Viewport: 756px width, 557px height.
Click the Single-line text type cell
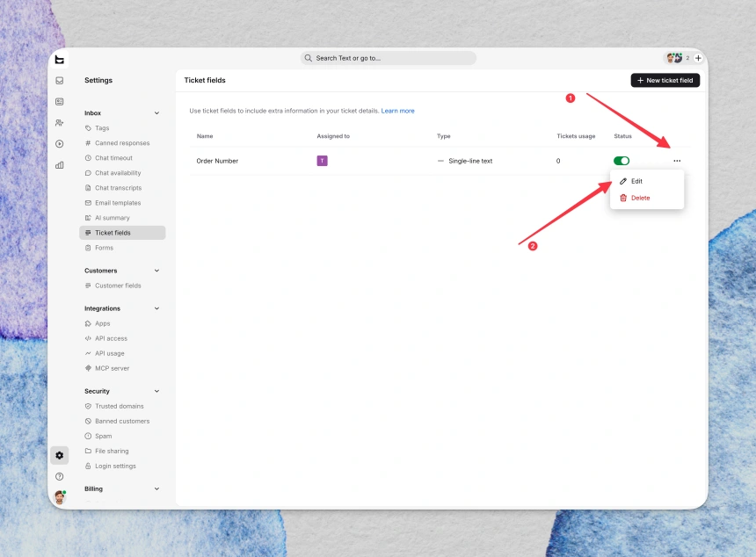pyautogui.click(x=465, y=161)
